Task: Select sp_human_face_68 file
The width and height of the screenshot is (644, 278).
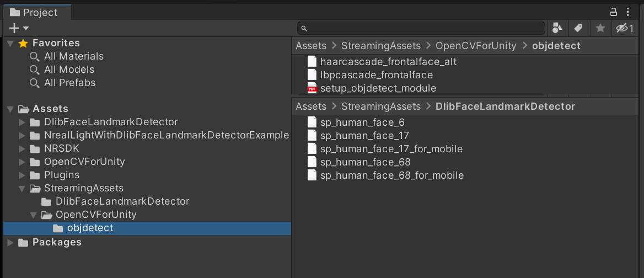Action: pos(365,162)
